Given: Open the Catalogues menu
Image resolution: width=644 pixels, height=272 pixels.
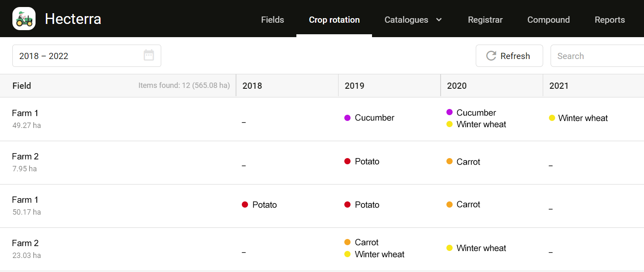Looking at the screenshot, I should tap(406, 20).
